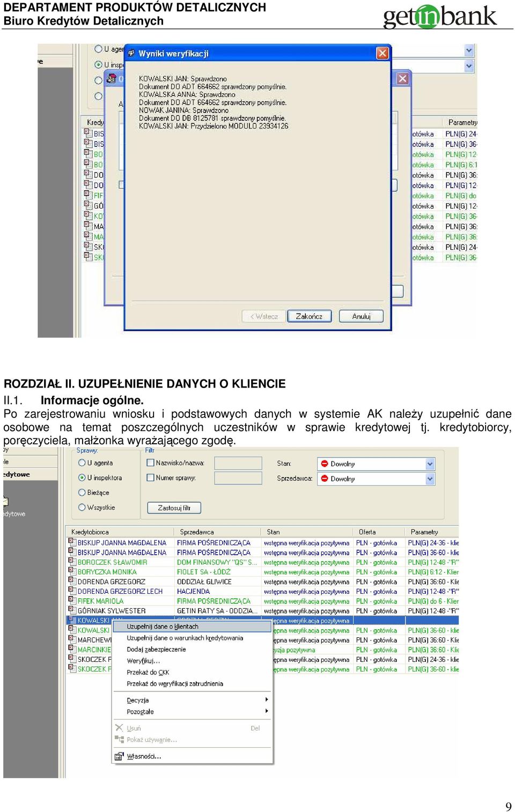The image size is (515, 812).
Task: Select the row GÓRNIAK SYLWESTER
Action: tap(263, 610)
